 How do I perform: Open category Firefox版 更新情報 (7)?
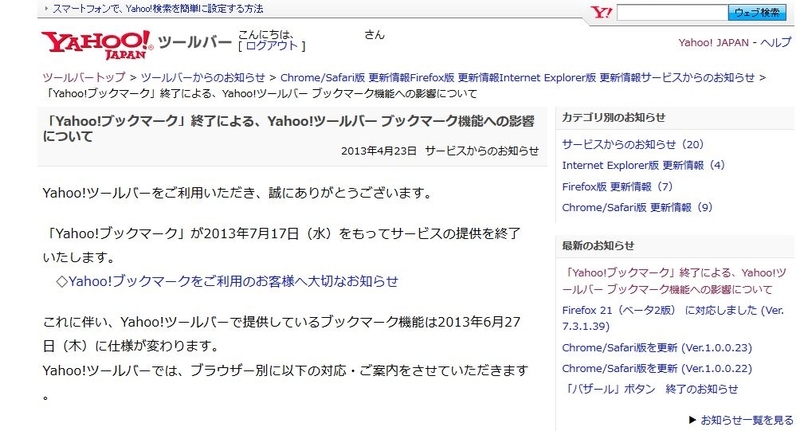[x=617, y=187]
